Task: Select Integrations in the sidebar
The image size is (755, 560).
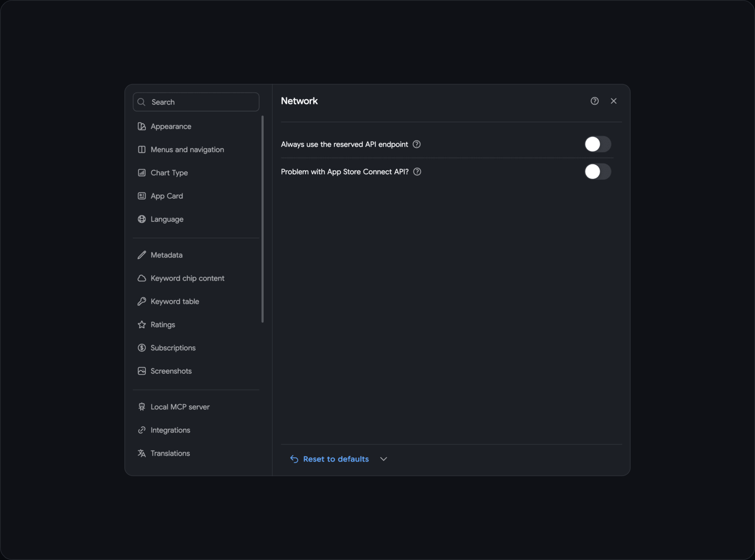Action: click(x=196, y=430)
